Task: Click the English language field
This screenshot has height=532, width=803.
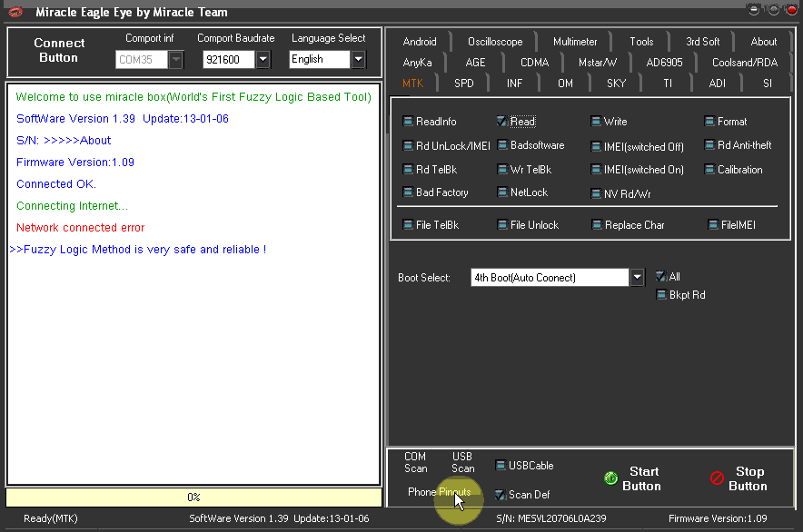Action: pyautogui.click(x=320, y=59)
